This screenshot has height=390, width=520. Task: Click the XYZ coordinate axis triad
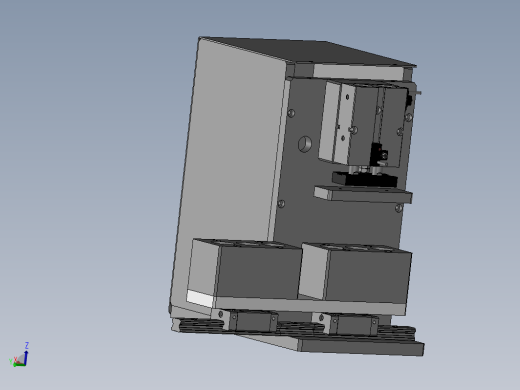[x=19, y=355]
